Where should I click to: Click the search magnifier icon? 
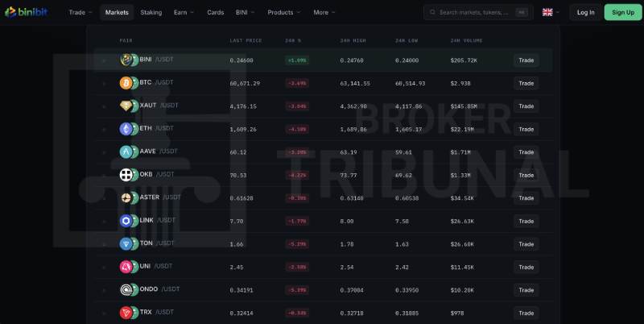click(x=432, y=12)
